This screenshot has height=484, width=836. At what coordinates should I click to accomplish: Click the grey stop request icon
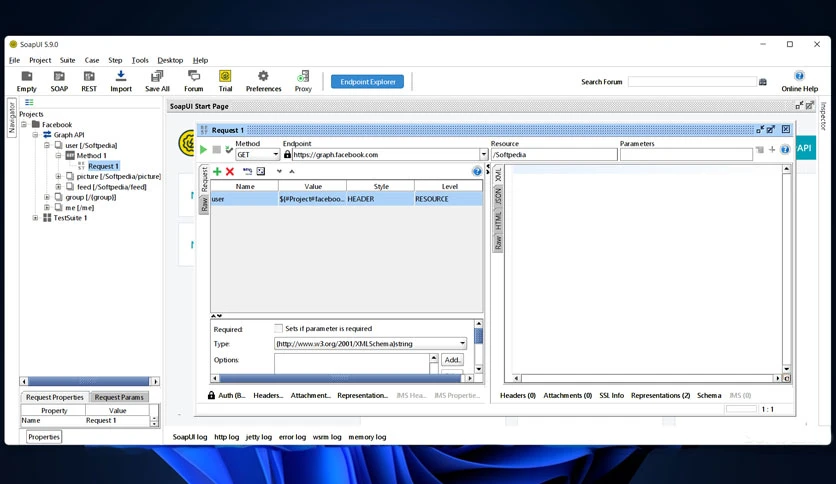(x=216, y=150)
